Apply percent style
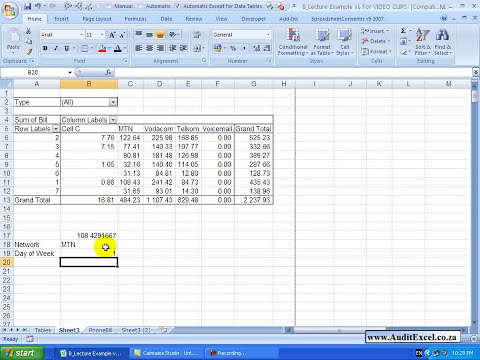This screenshot has width=480, height=360. (233, 49)
